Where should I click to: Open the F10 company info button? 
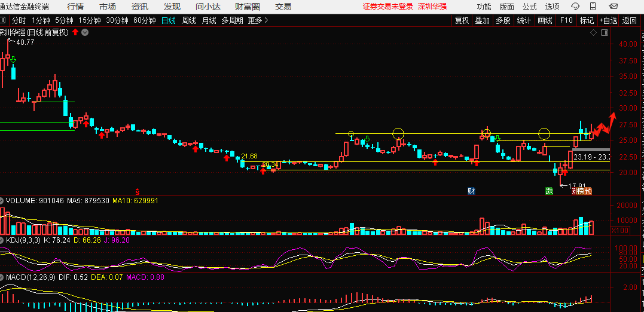click(566, 20)
